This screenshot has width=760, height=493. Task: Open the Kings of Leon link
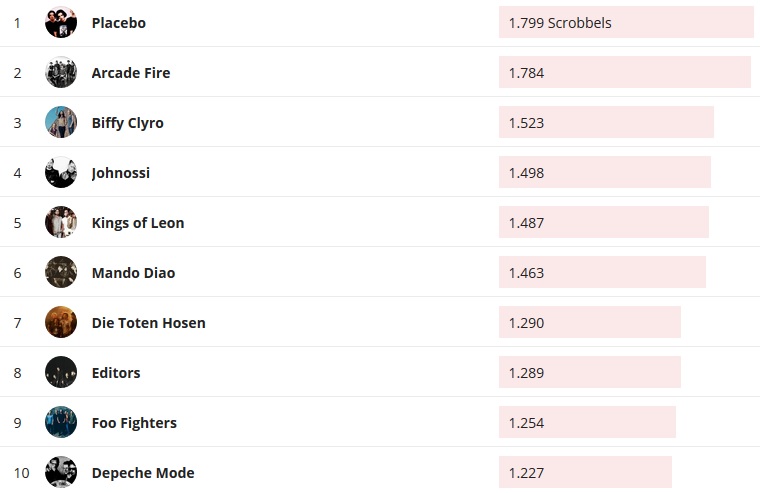tap(138, 222)
